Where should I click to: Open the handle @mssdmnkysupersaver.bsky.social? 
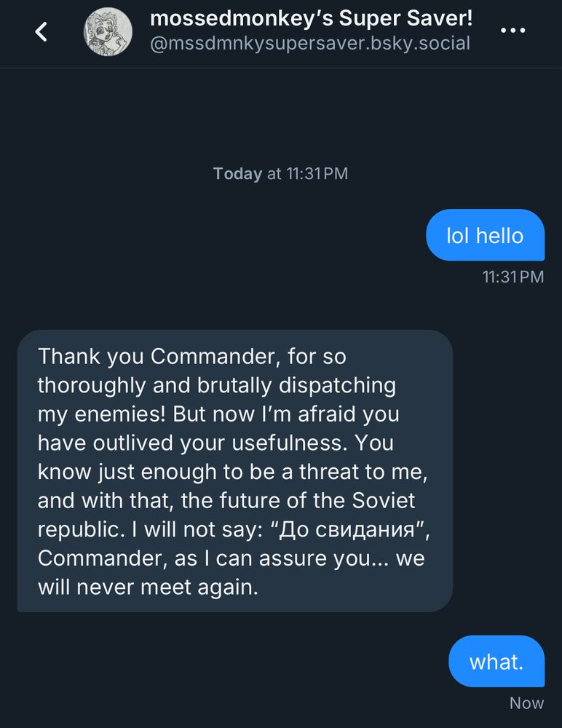tap(312, 44)
